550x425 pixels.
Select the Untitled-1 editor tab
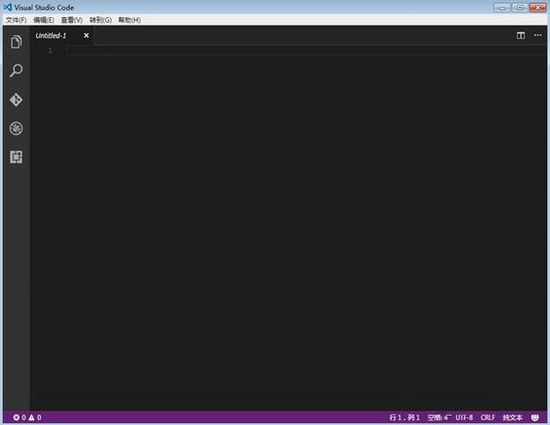point(51,35)
